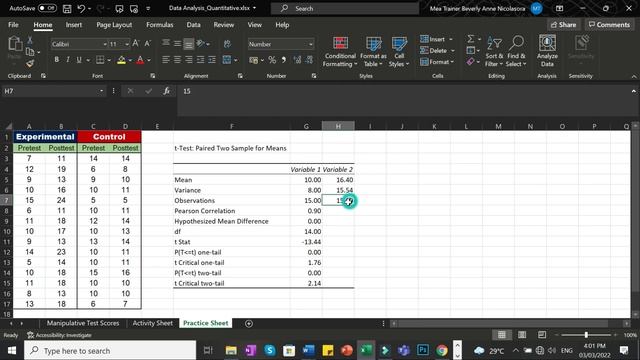This screenshot has width=640, height=360.
Task: Open Manipulative Test Scores sheet tab
Action: 83,323
